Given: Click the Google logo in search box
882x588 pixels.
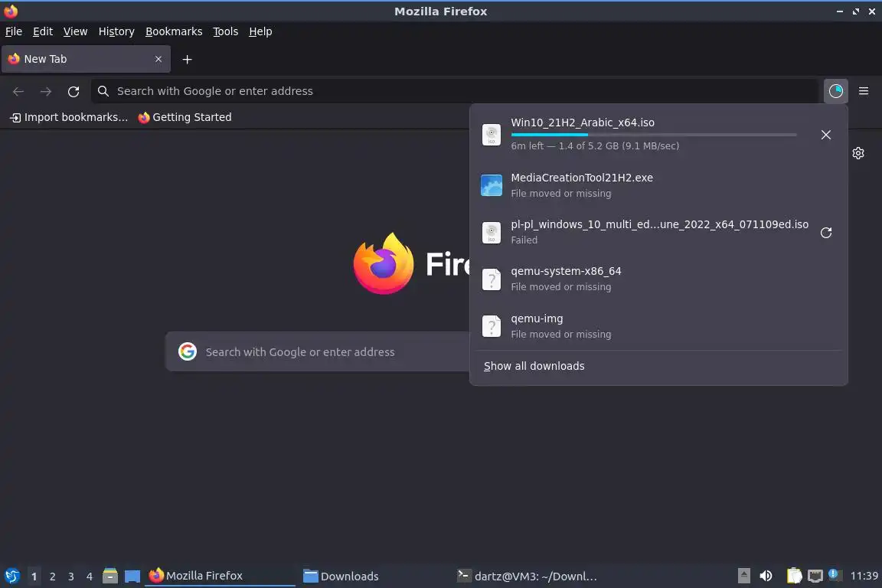Looking at the screenshot, I should click(x=188, y=351).
